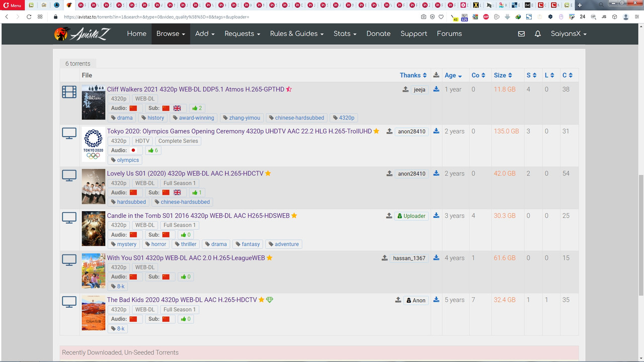Open the Speed Dial grid icon

coord(40,17)
